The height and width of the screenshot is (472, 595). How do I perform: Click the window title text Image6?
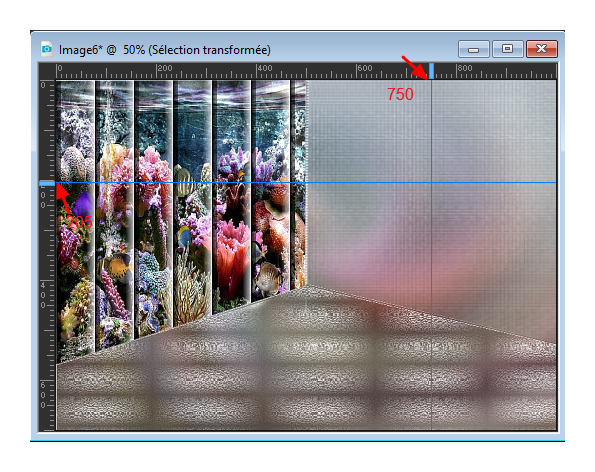(x=81, y=50)
